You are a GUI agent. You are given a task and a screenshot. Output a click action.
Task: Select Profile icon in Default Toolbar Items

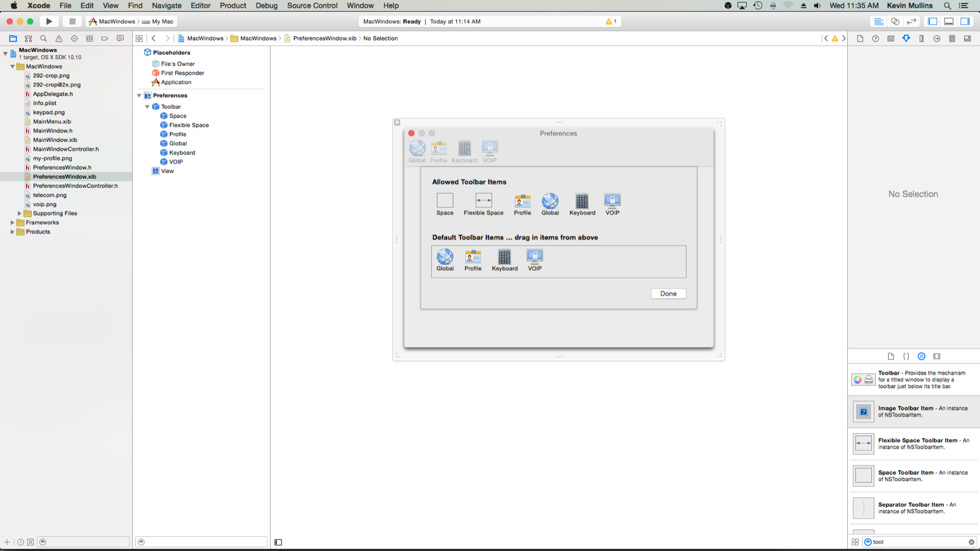pos(473,256)
